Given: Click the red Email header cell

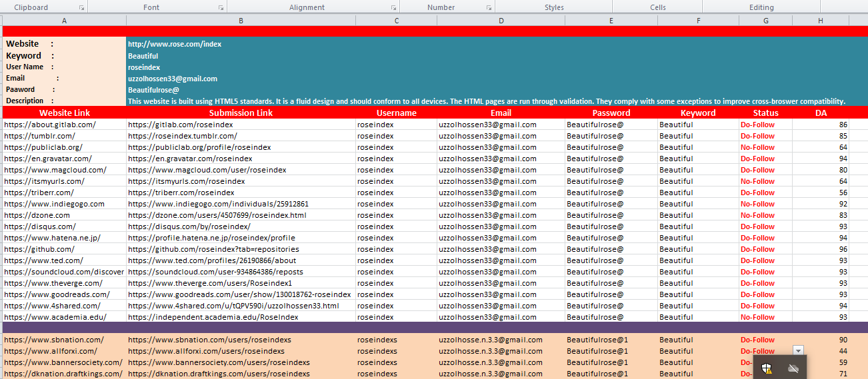Looking at the screenshot, I should [501, 113].
